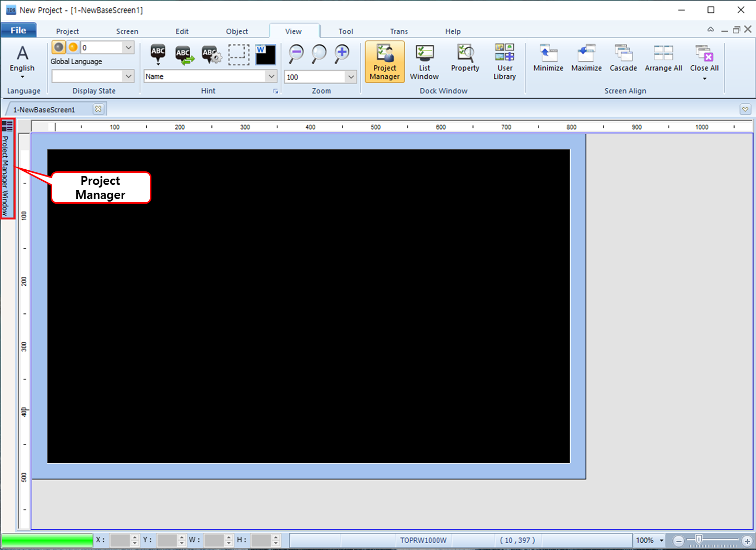Click the H height input field
Image resolution: width=756 pixels, height=550 pixels.
(x=261, y=540)
